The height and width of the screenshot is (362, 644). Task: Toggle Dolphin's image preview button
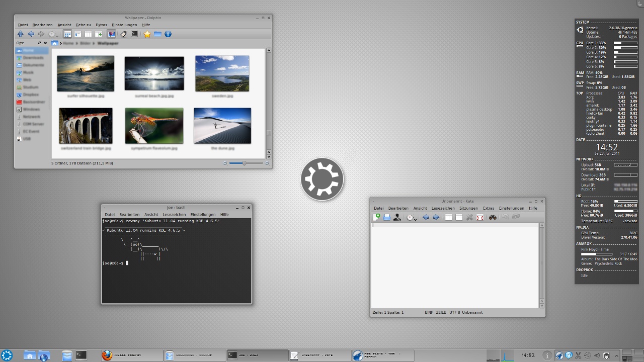[x=112, y=34]
